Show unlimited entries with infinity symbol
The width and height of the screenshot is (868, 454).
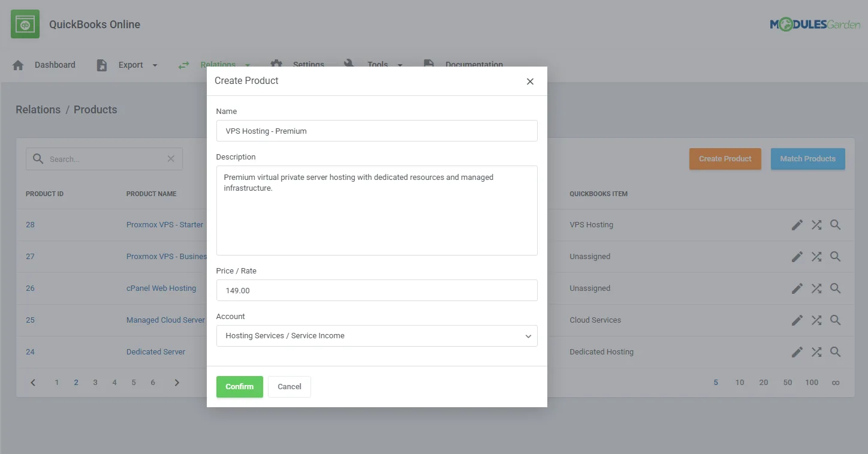coord(836,383)
